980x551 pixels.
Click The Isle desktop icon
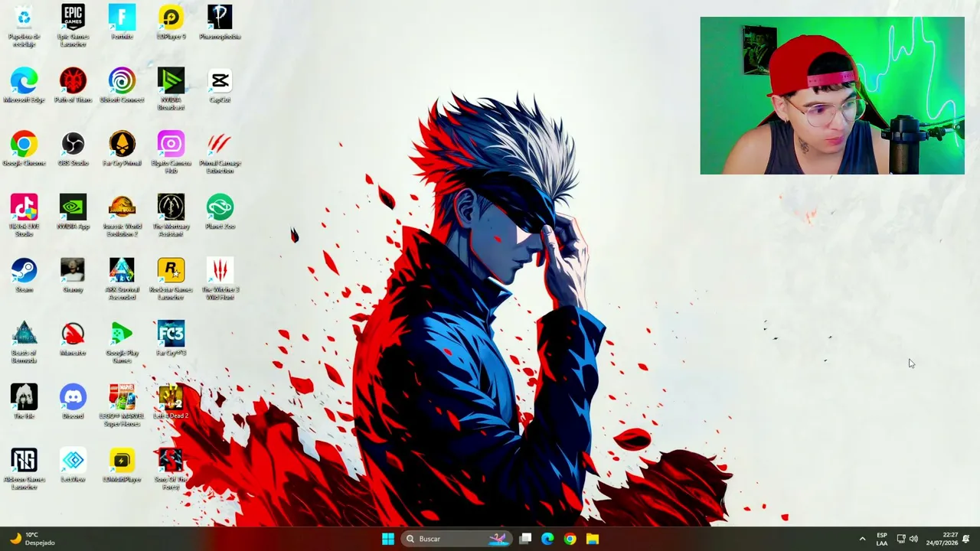(24, 403)
